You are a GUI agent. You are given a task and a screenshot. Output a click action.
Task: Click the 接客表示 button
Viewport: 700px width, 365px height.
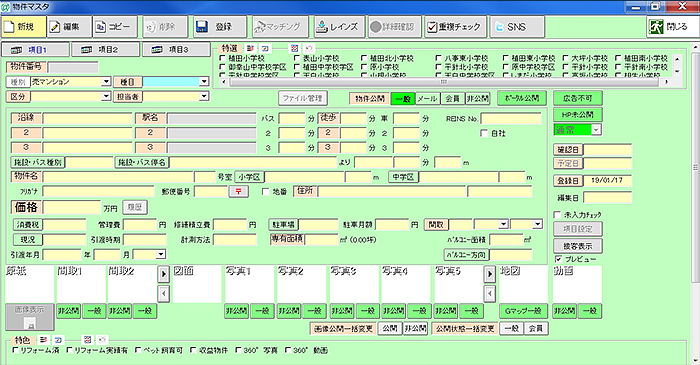pos(578,246)
